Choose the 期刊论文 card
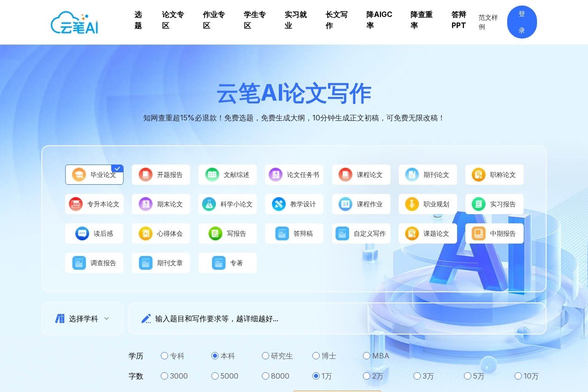Viewport: 588px width, 392px height. (428, 175)
